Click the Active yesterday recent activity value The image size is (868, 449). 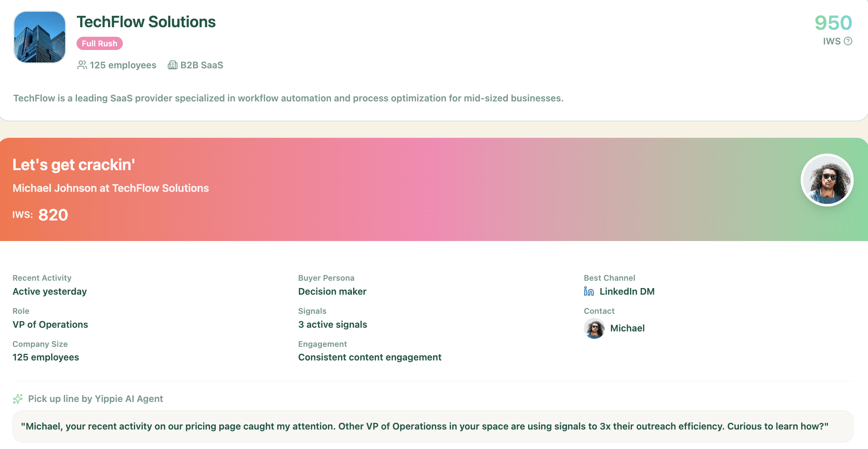click(50, 291)
